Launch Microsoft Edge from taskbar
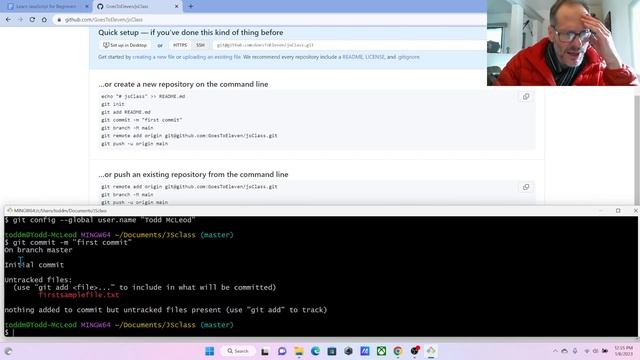Screen dimensions: 640x360 pyautogui.click(x=315, y=351)
